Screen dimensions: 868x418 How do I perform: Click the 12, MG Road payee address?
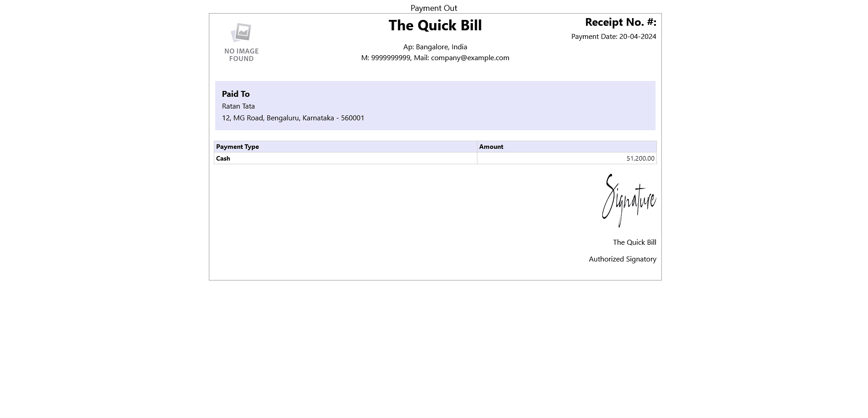pos(293,118)
